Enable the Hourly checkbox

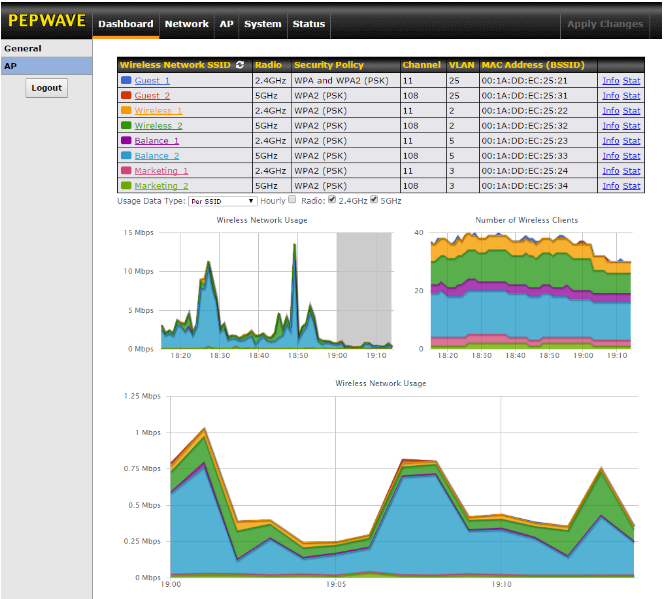click(292, 201)
